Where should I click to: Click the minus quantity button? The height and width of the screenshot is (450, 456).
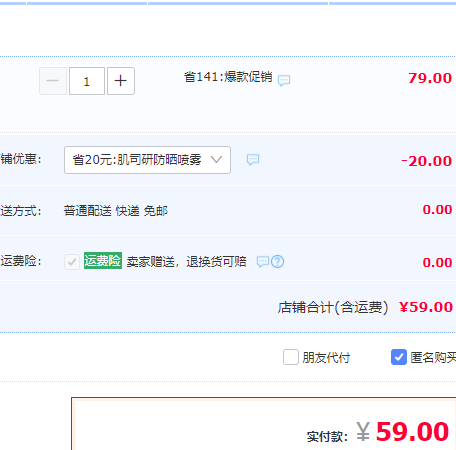pyautogui.click(x=53, y=81)
